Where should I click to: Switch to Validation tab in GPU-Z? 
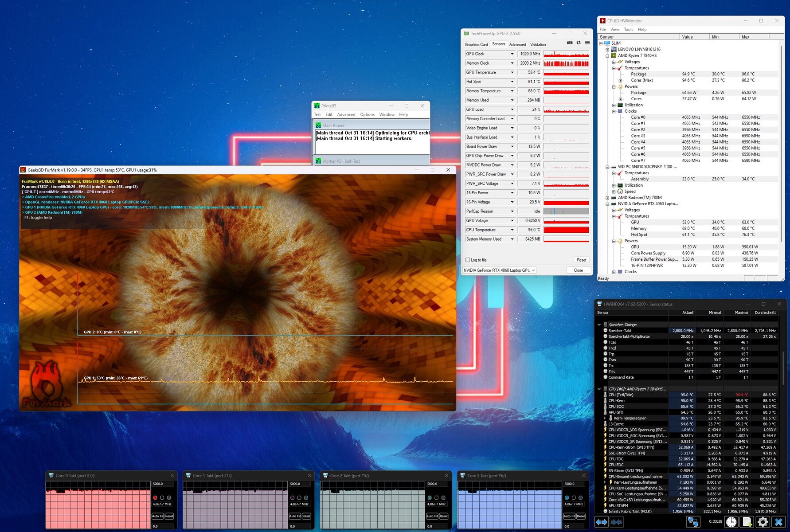pos(538,44)
